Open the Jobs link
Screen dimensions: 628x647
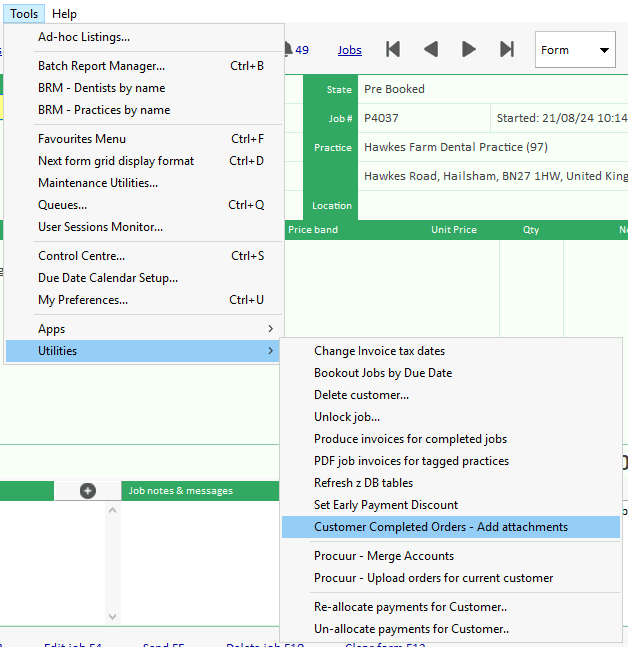350,50
